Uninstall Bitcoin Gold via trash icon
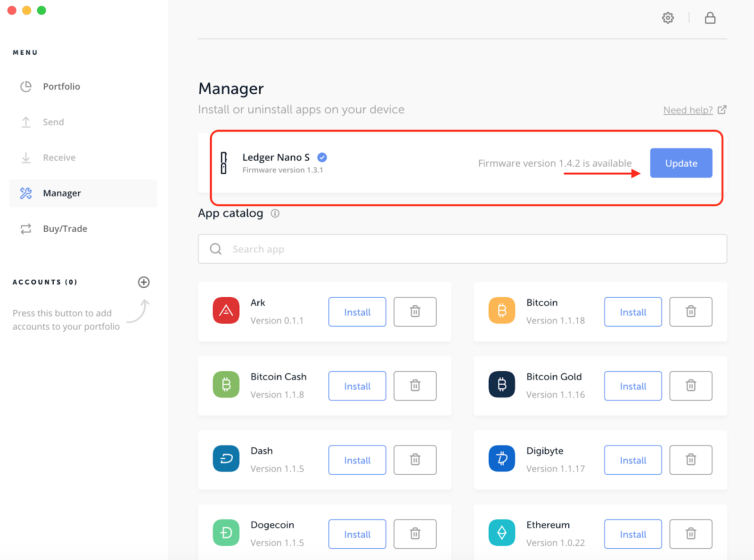 tap(691, 386)
